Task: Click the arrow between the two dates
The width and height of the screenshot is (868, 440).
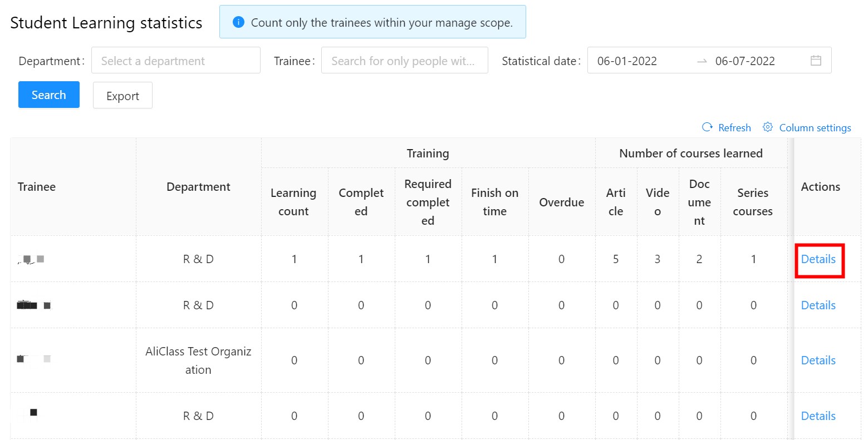Action: click(x=702, y=61)
